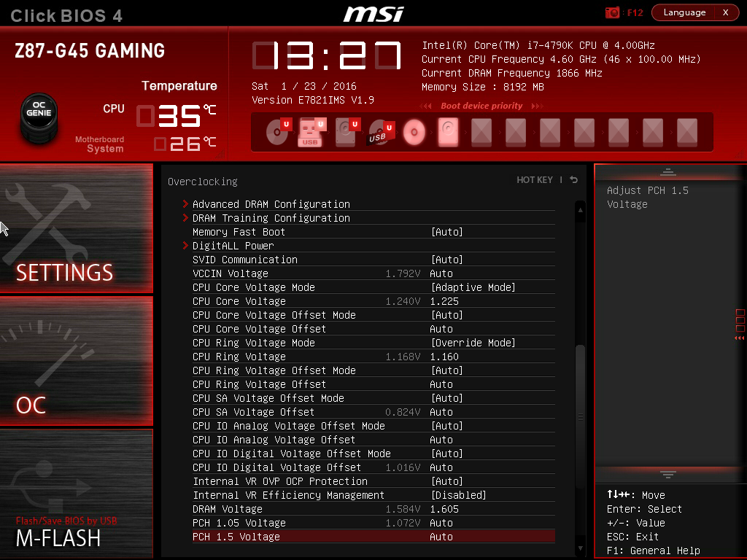The image size is (747, 560).
Task: Change CPU Core Voltage Mode [Adaptive Mode]
Action: pos(473,287)
